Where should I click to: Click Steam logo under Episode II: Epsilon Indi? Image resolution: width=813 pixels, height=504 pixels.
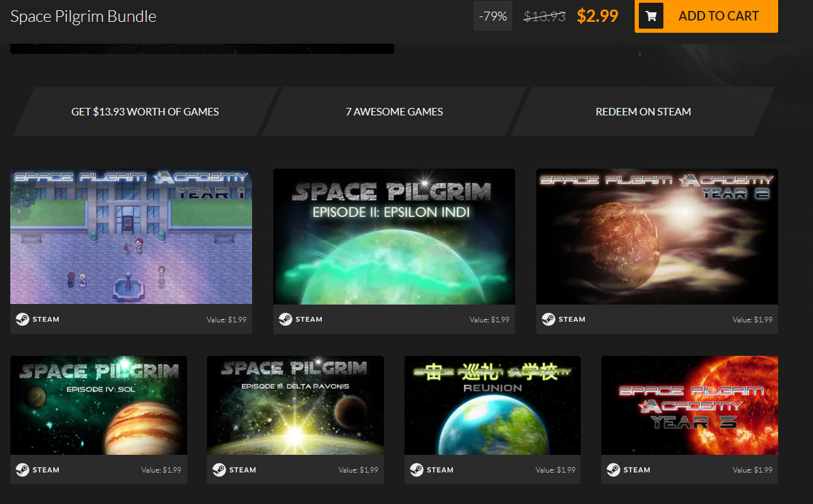click(x=285, y=320)
